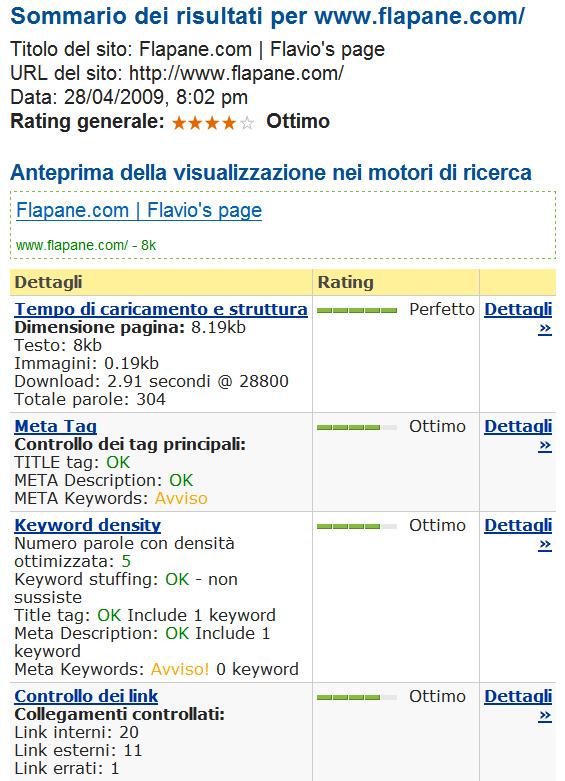Open the Keyword density section link
This screenshot has width=565, height=781.
[x=88, y=525]
